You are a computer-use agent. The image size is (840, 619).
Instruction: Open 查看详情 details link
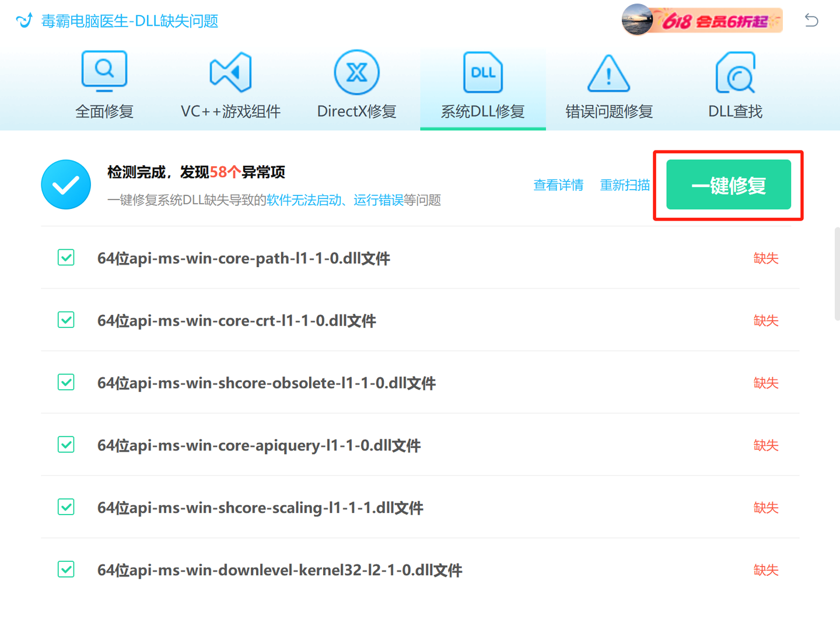[558, 184]
